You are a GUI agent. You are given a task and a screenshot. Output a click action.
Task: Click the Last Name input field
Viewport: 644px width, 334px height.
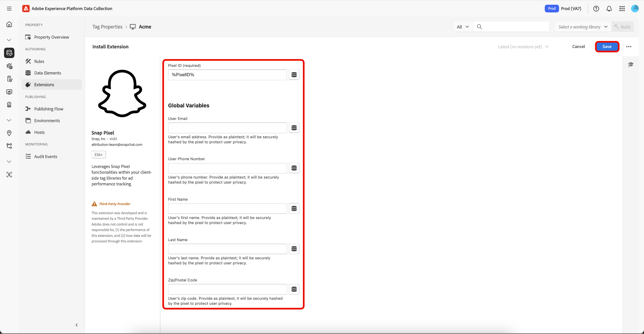227,249
